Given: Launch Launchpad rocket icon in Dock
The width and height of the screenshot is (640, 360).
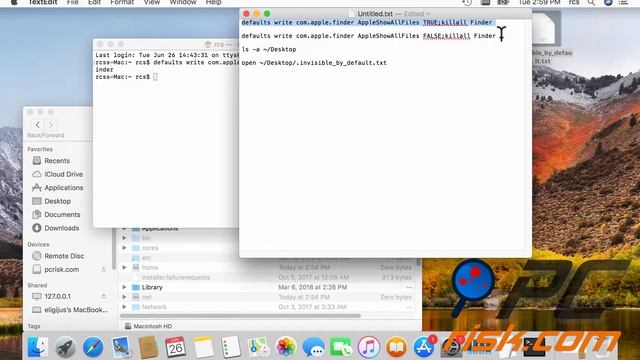Looking at the screenshot, I should click(x=65, y=347).
